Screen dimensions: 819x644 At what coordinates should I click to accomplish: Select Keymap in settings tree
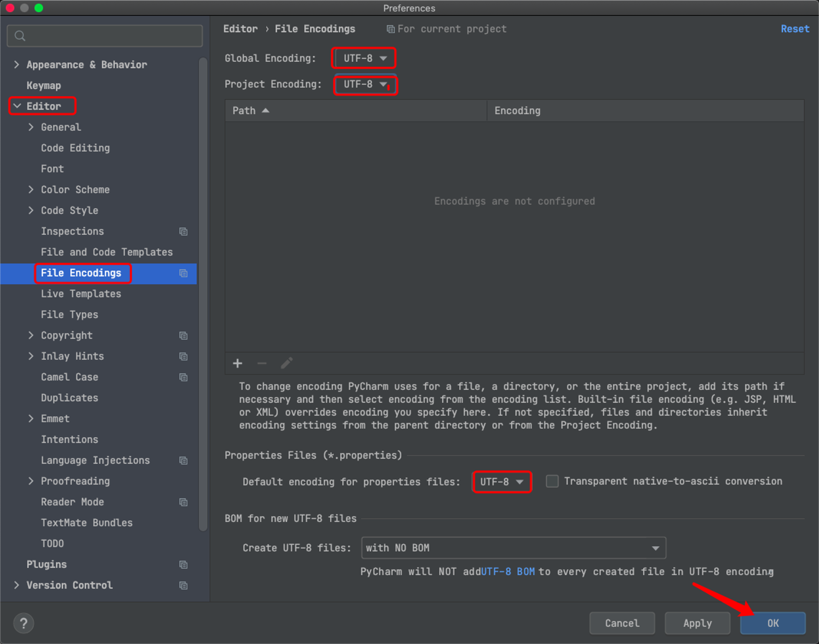(44, 86)
